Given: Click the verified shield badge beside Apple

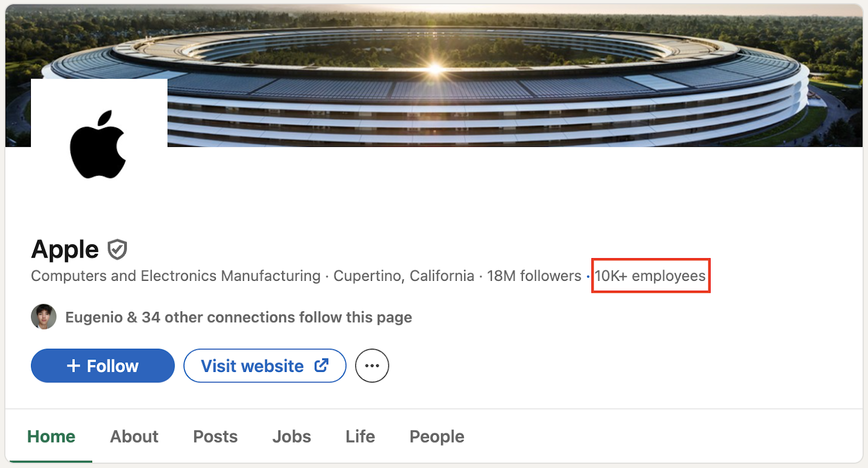Looking at the screenshot, I should [117, 249].
